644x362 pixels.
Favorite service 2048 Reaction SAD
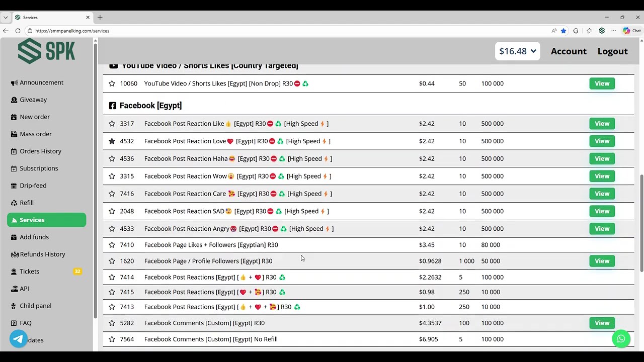pos(112,211)
